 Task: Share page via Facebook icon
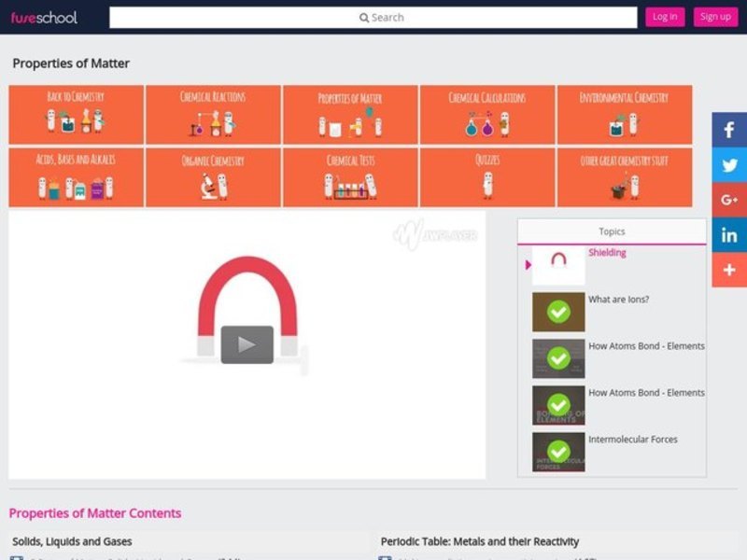[729, 131]
